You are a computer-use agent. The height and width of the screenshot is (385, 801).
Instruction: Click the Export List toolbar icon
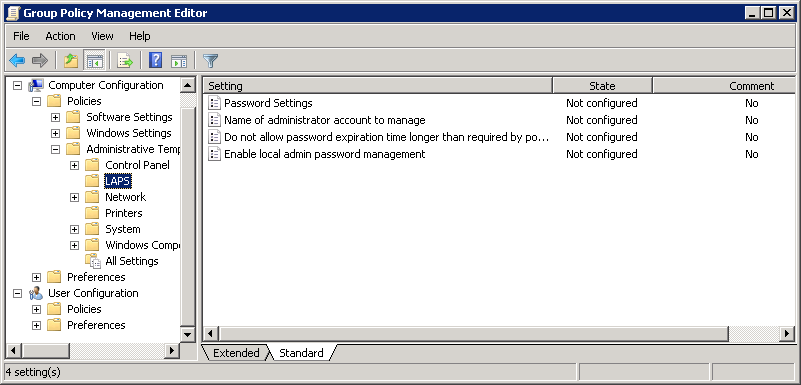125,61
